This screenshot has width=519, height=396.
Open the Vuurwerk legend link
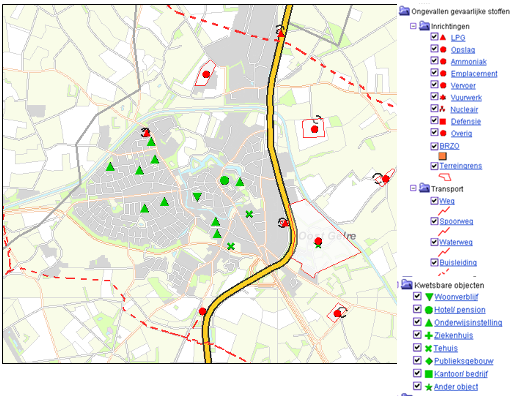point(466,98)
